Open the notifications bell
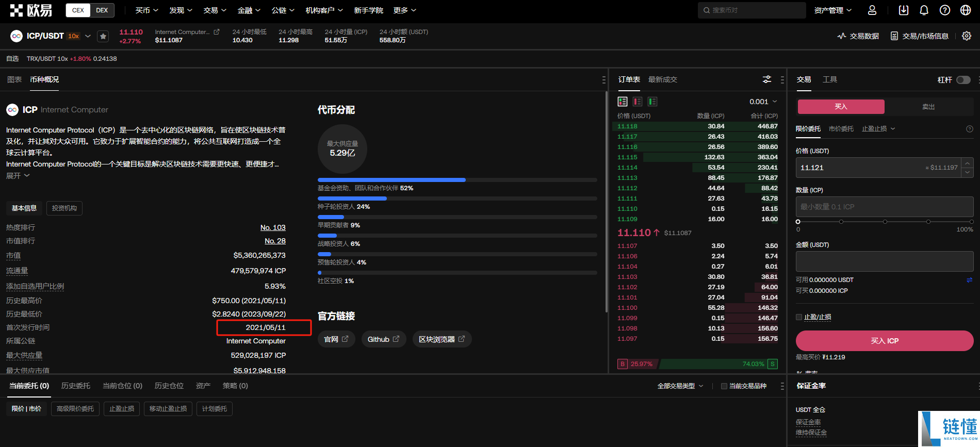980x447 pixels. [924, 10]
